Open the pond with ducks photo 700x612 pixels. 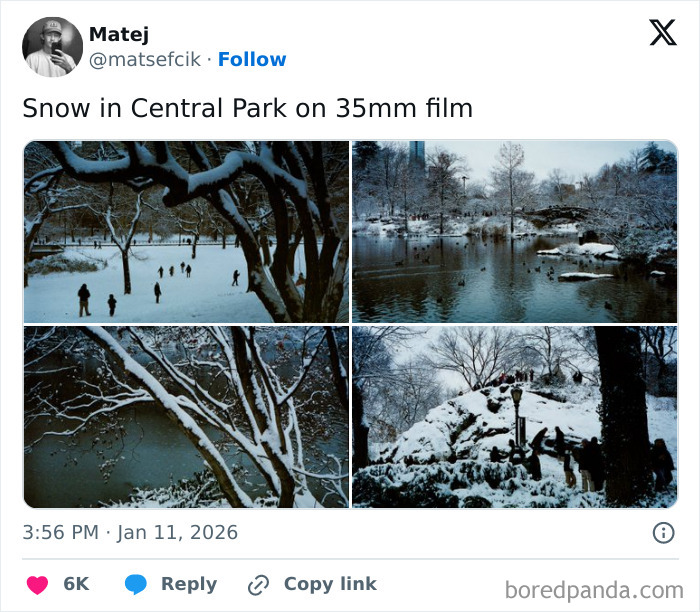[x=514, y=232]
